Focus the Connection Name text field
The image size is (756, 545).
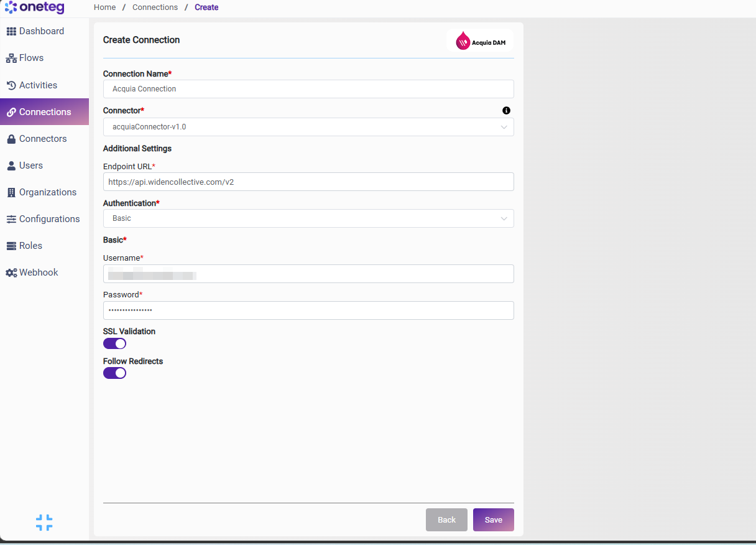coord(308,89)
